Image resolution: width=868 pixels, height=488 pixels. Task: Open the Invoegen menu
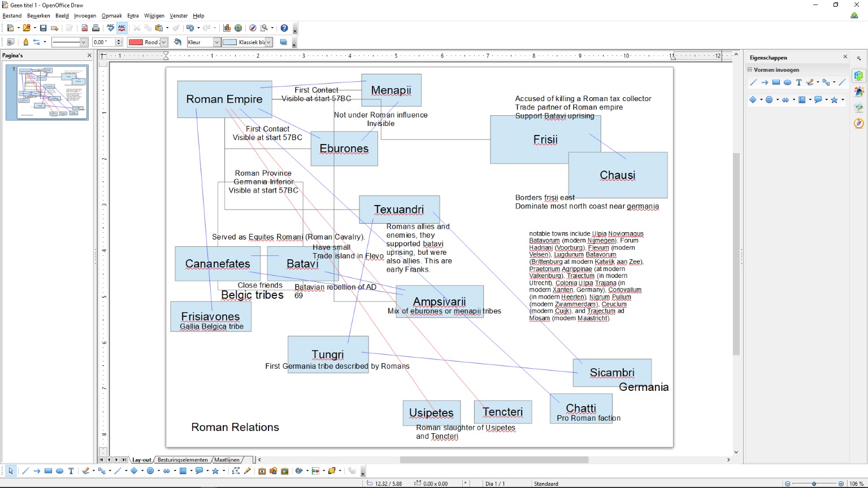point(85,16)
